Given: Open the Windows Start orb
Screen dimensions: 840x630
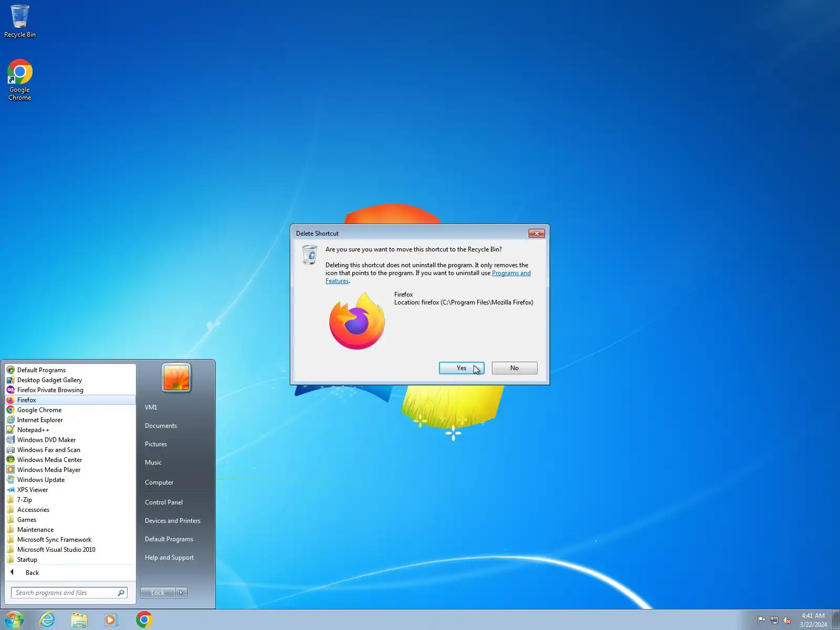Looking at the screenshot, I should [x=14, y=619].
